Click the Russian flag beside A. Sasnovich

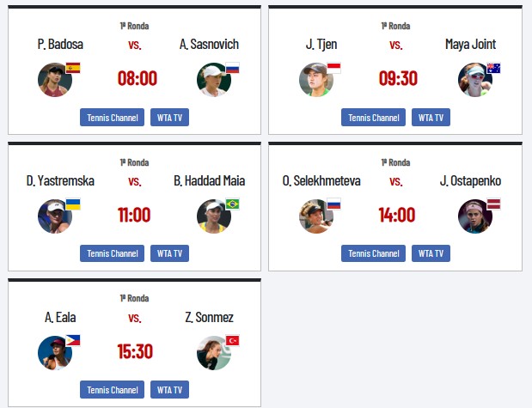pos(232,68)
